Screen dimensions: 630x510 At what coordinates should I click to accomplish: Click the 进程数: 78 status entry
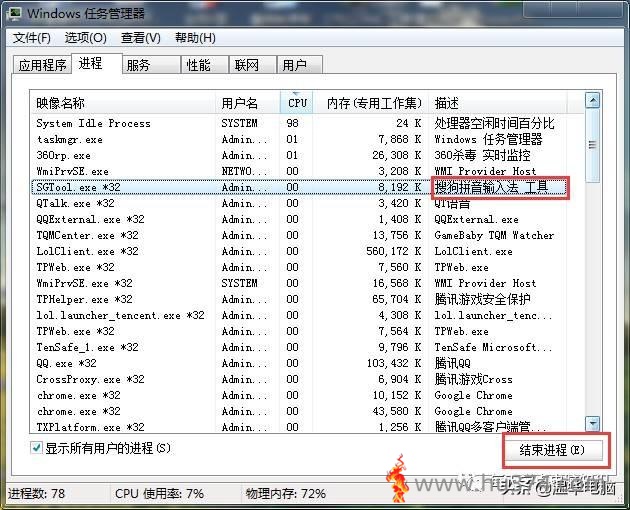click(x=36, y=494)
